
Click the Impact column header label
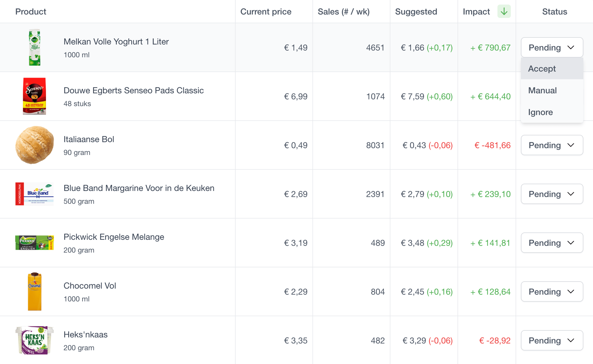tap(476, 12)
